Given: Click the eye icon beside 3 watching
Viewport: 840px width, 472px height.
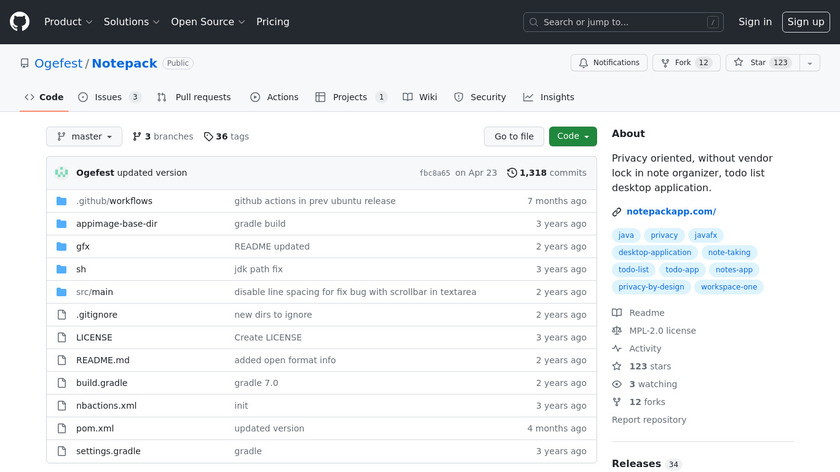Looking at the screenshot, I should tap(617, 384).
